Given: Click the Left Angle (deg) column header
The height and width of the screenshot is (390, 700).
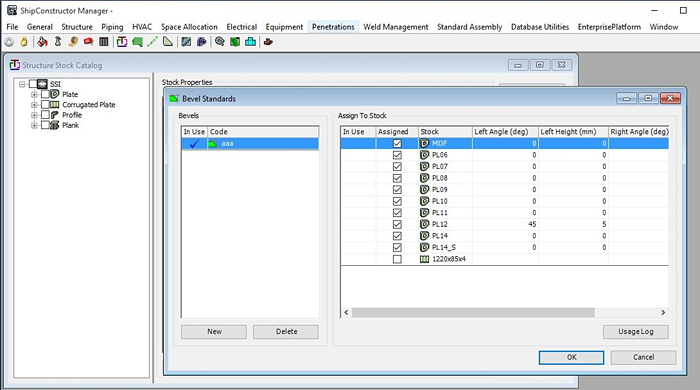Looking at the screenshot, I should pyautogui.click(x=505, y=132).
